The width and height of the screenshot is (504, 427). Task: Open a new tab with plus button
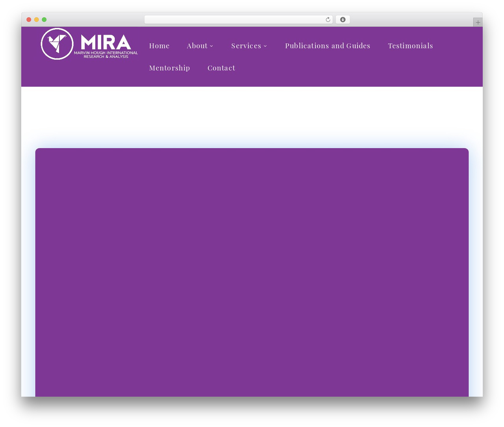coord(478,22)
